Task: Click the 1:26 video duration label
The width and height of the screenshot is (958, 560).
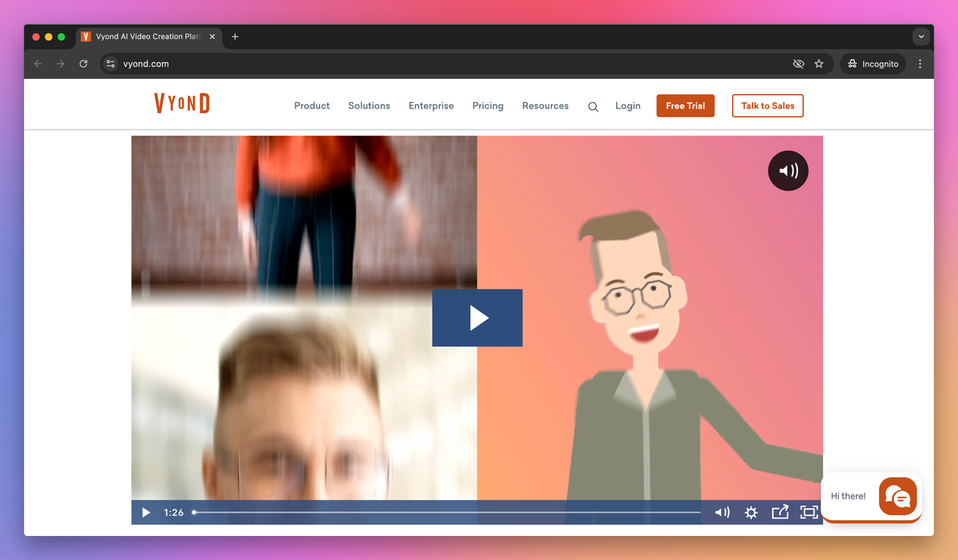Action: coord(173,512)
